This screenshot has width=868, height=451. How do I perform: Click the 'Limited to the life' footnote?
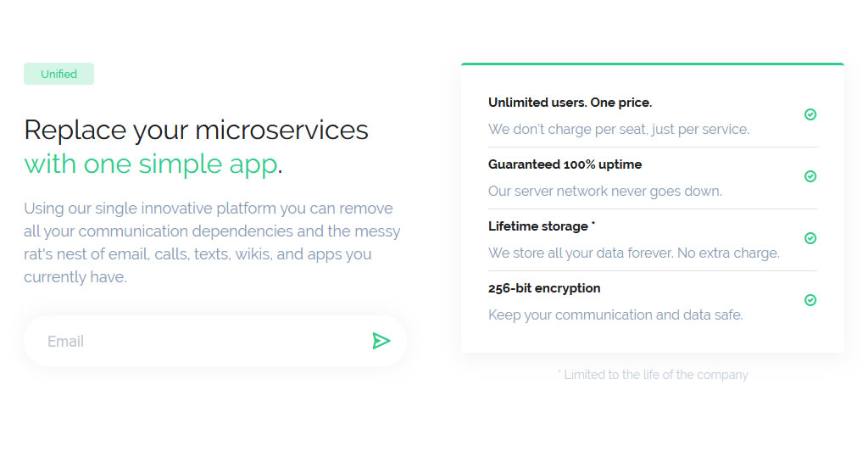[x=653, y=375]
